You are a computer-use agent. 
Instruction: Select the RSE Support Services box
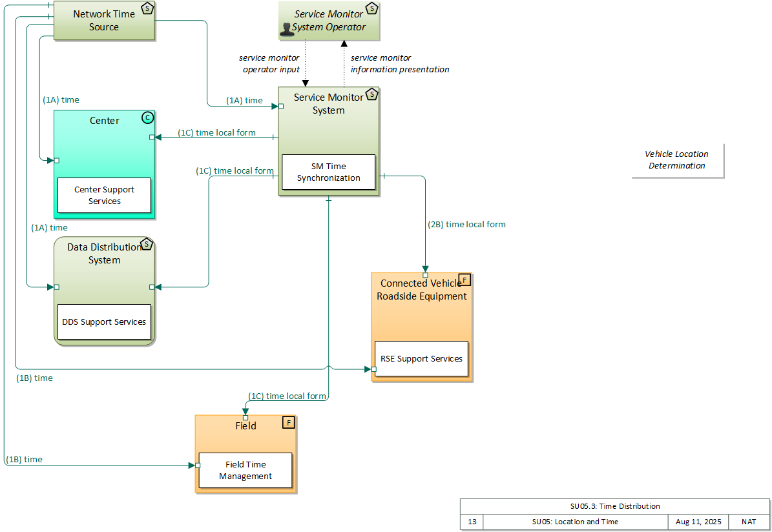pos(421,358)
